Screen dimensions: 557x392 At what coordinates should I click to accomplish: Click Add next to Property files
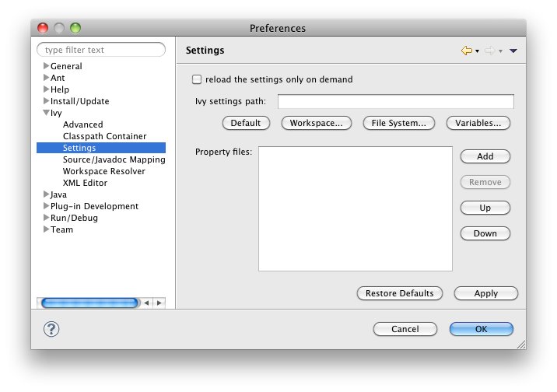(x=485, y=156)
